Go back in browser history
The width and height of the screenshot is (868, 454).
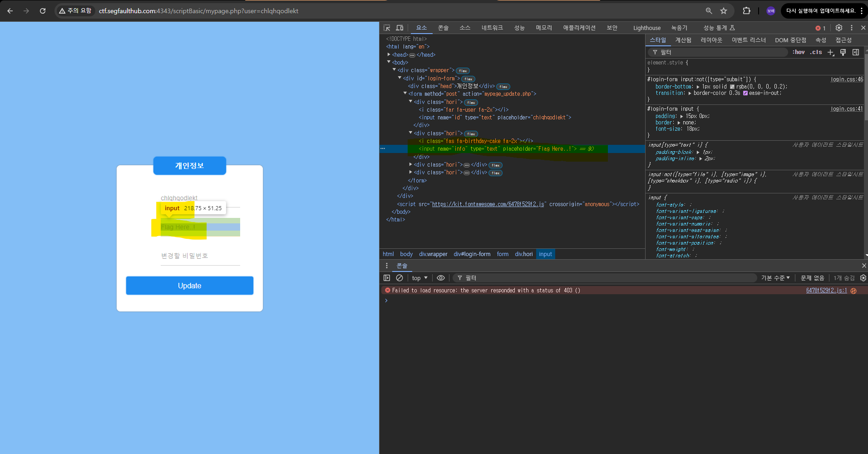click(x=10, y=11)
